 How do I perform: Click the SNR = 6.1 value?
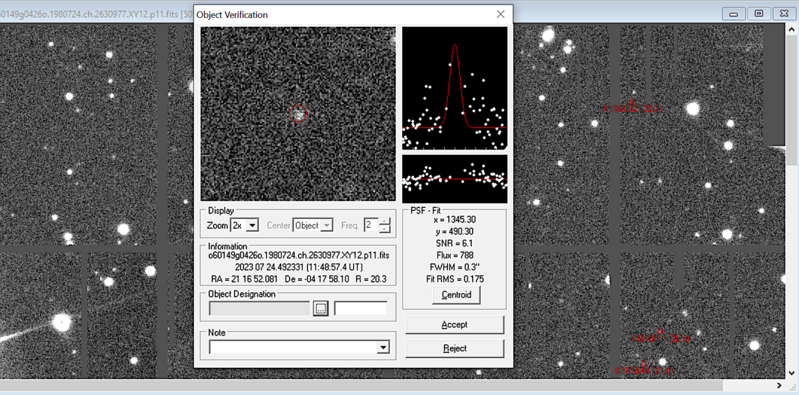(x=455, y=244)
